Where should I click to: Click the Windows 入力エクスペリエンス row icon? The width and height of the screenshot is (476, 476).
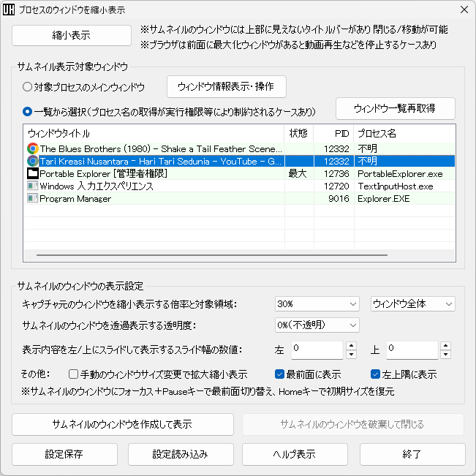[32, 186]
